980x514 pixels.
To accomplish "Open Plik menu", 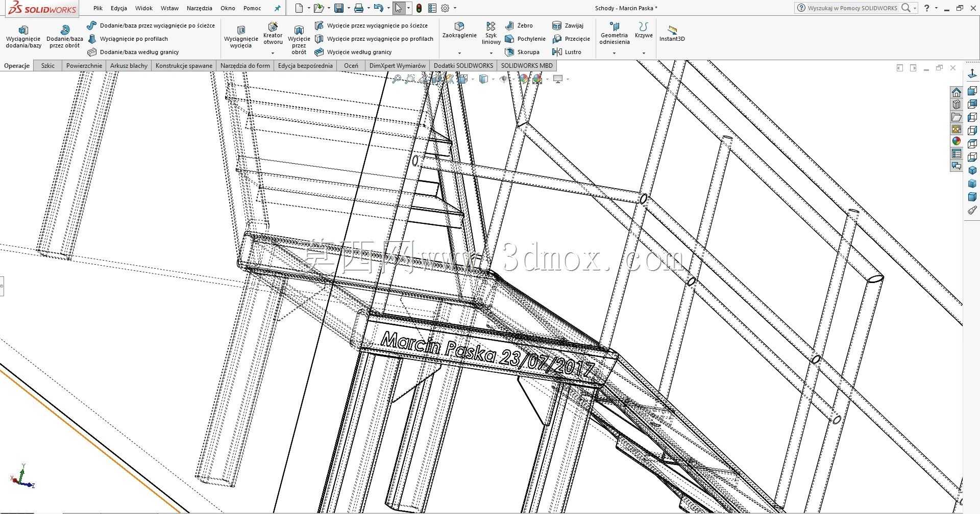I will pyautogui.click(x=98, y=8).
